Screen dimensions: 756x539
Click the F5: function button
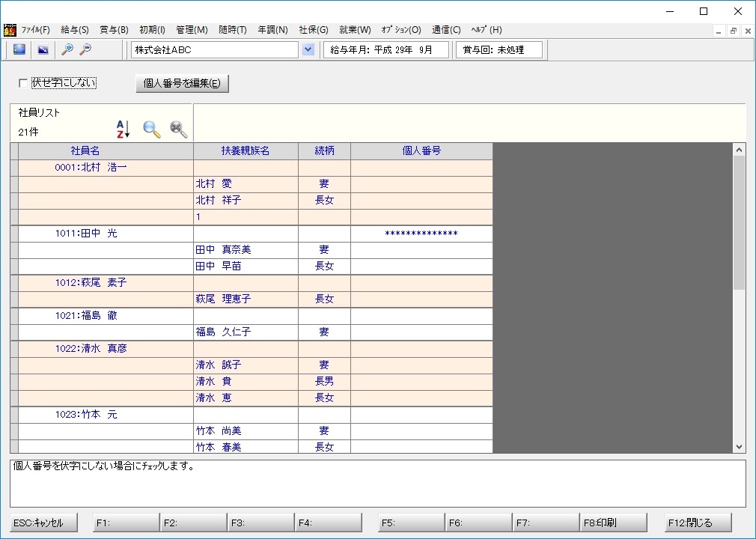pos(411,523)
